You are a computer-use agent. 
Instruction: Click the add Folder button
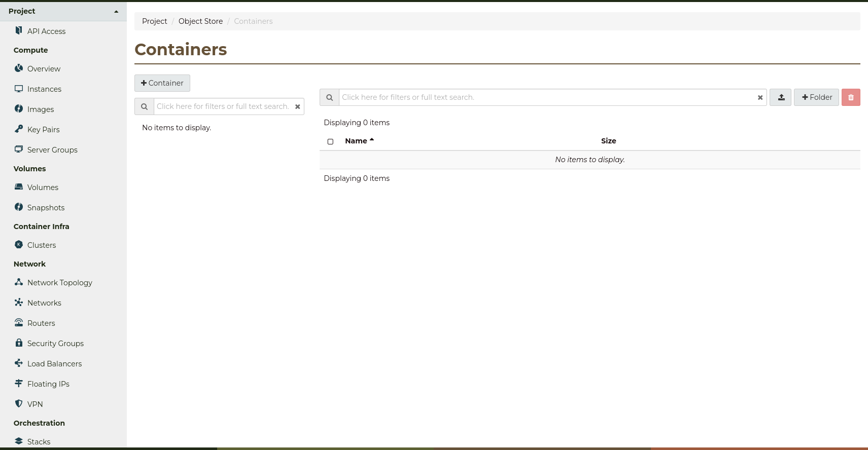(816, 97)
